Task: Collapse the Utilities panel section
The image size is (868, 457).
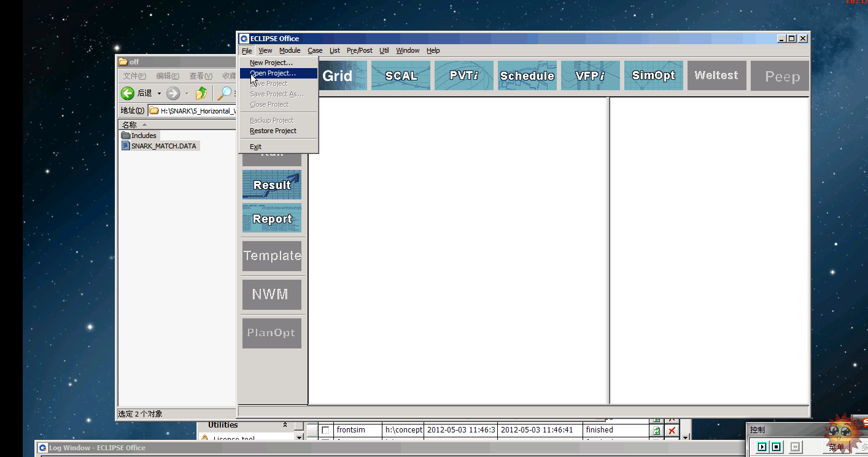Action: tap(285, 425)
